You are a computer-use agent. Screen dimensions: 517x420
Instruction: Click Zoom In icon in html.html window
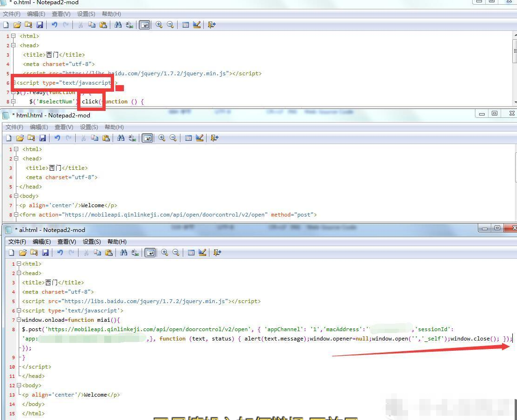tap(162, 138)
